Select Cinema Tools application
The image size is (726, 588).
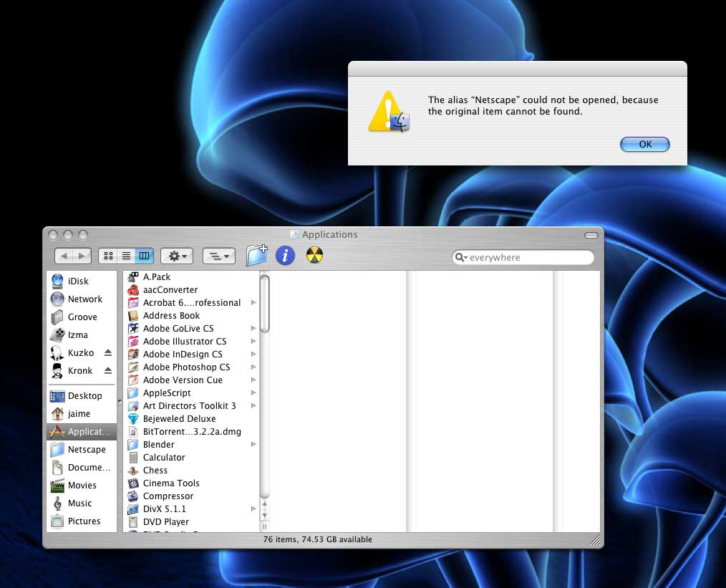[x=192, y=483]
